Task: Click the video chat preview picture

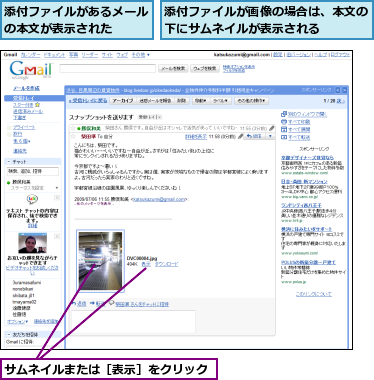Action: (32, 243)
